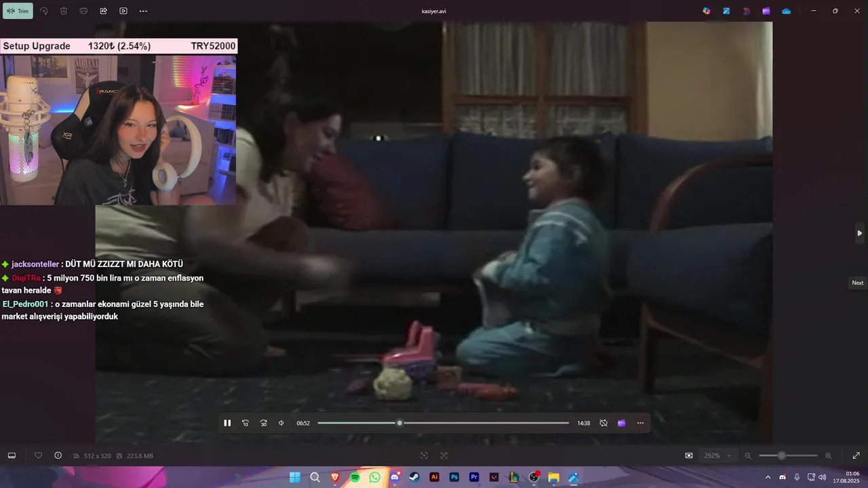Launch Brave browser from taskbar

(335, 477)
